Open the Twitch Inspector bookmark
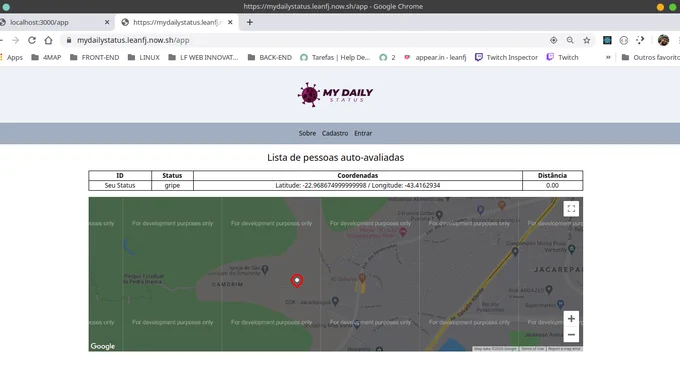 [x=507, y=57]
